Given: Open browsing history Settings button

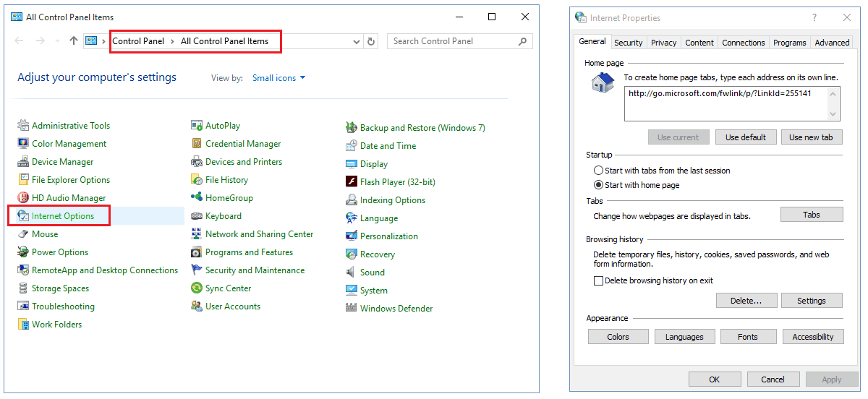Looking at the screenshot, I should click(x=812, y=301).
